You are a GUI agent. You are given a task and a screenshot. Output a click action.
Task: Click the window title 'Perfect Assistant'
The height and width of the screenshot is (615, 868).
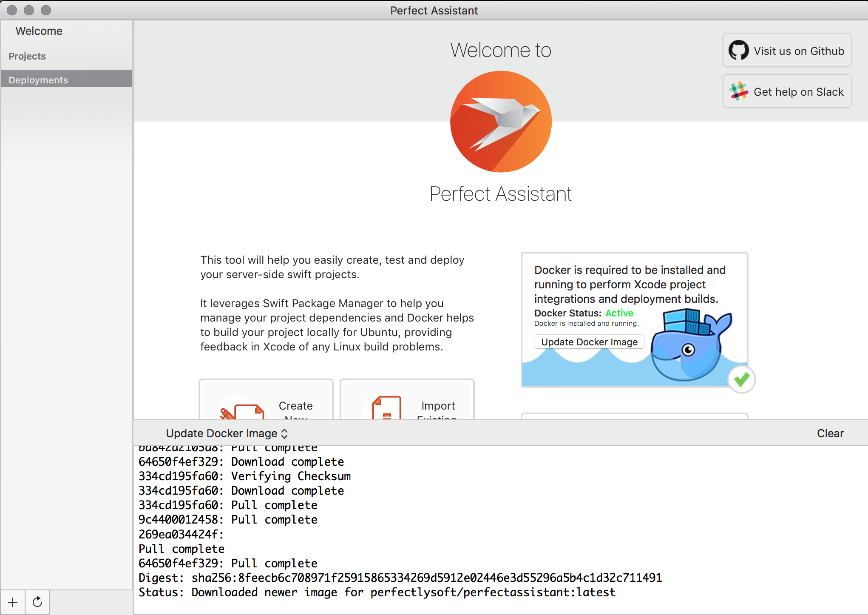coord(434,10)
